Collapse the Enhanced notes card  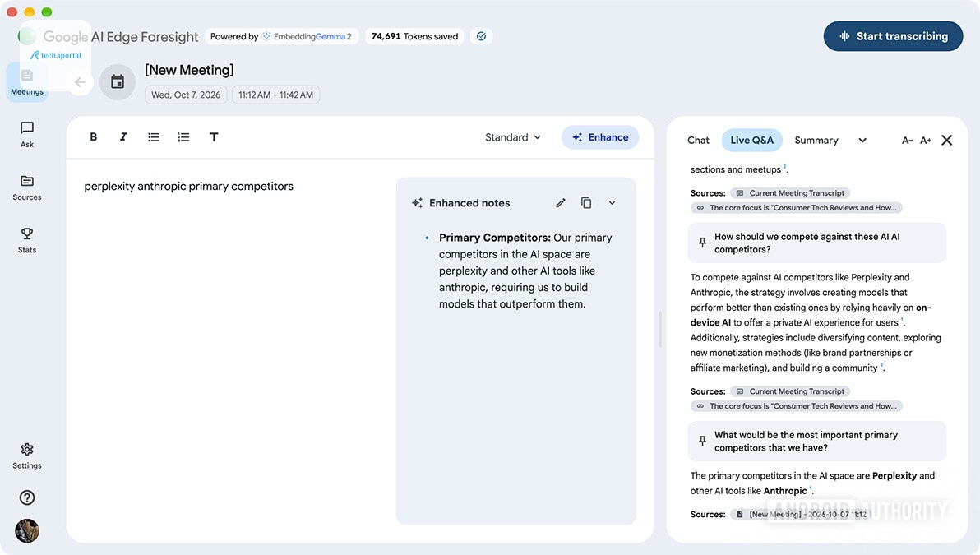click(612, 202)
